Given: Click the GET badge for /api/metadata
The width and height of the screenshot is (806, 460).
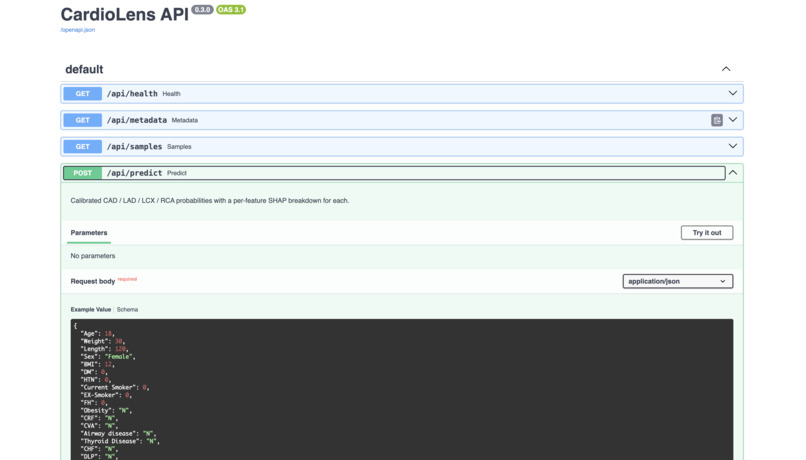Looking at the screenshot, I should pos(82,120).
